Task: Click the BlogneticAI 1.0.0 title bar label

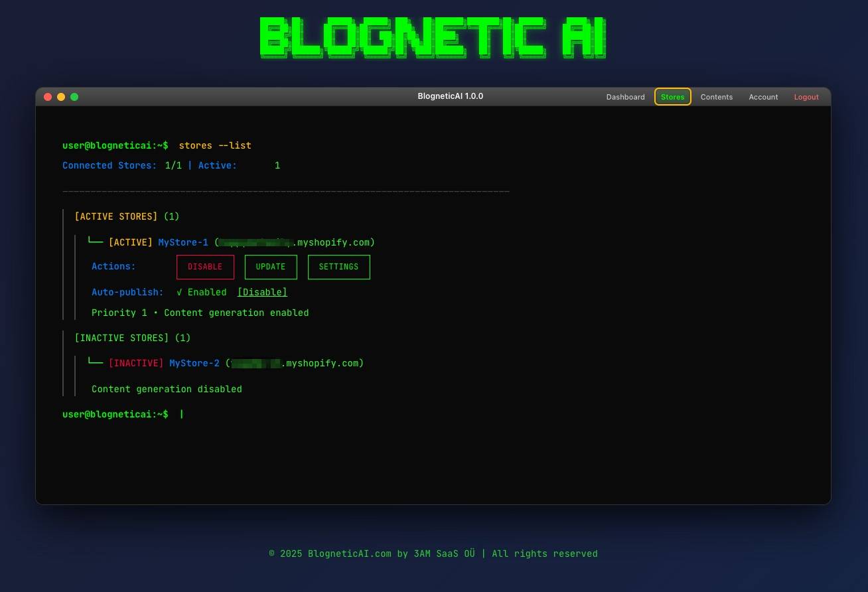Action: coord(450,96)
